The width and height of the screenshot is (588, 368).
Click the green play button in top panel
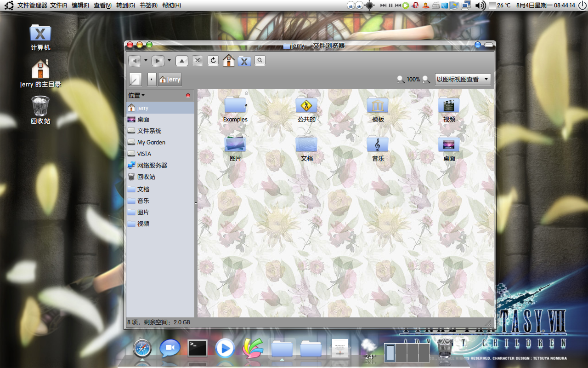pos(406,6)
